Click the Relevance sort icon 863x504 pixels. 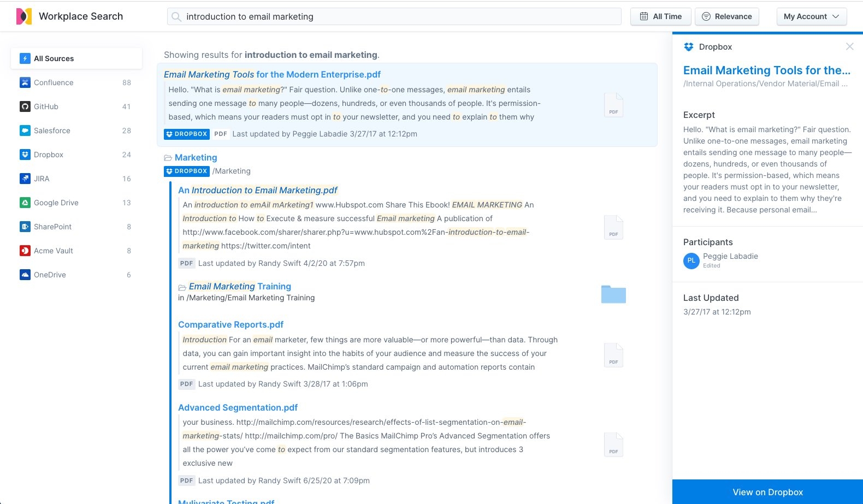coord(706,16)
